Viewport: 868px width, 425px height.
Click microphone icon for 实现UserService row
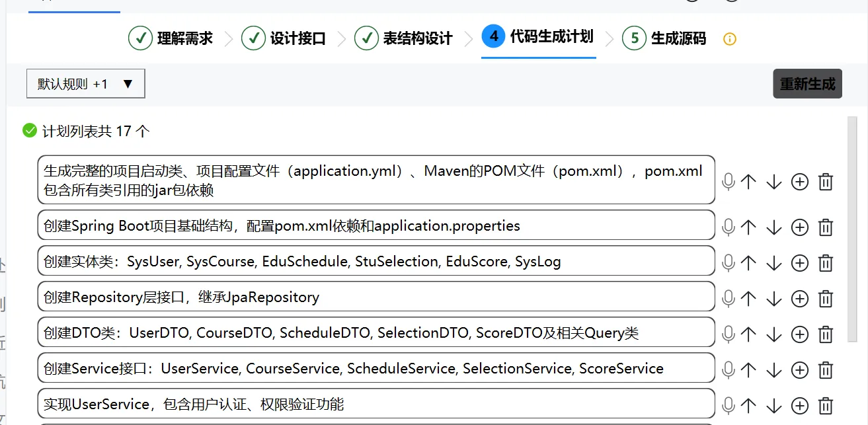click(x=728, y=406)
